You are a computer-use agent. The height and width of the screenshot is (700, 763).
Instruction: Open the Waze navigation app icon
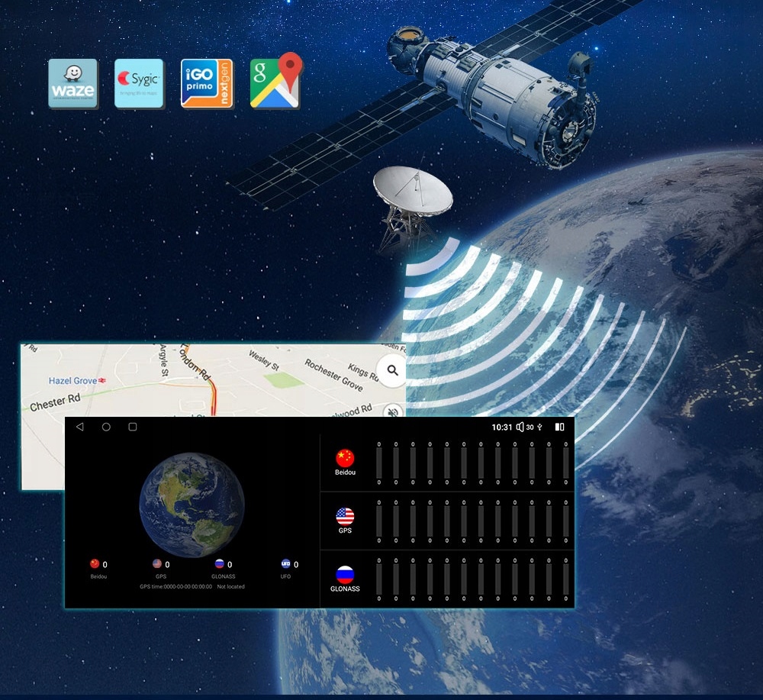tap(73, 83)
